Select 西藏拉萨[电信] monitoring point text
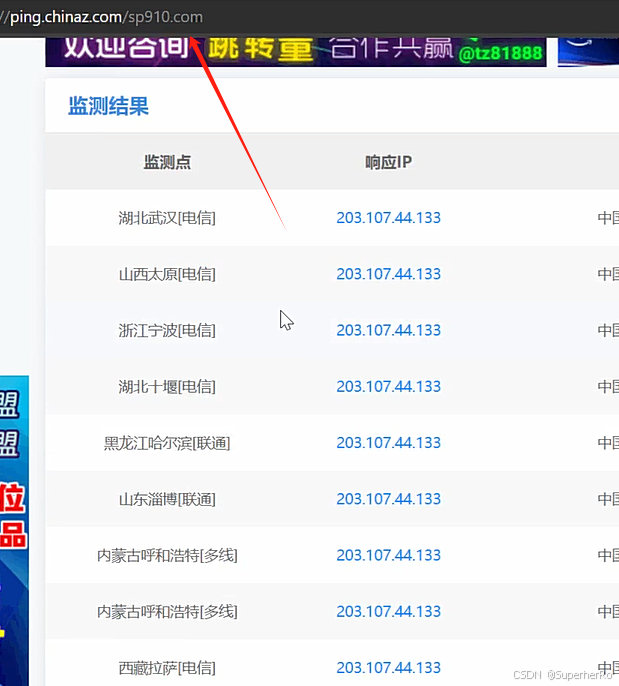619x686 pixels. pyautogui.click(x=167, y=668)
